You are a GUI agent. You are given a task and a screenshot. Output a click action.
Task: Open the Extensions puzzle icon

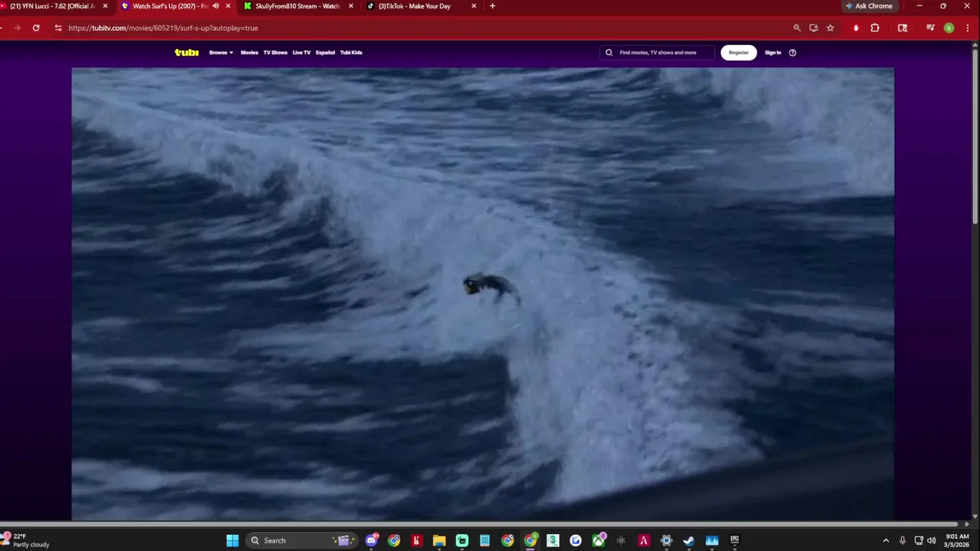tap(875, 28)
